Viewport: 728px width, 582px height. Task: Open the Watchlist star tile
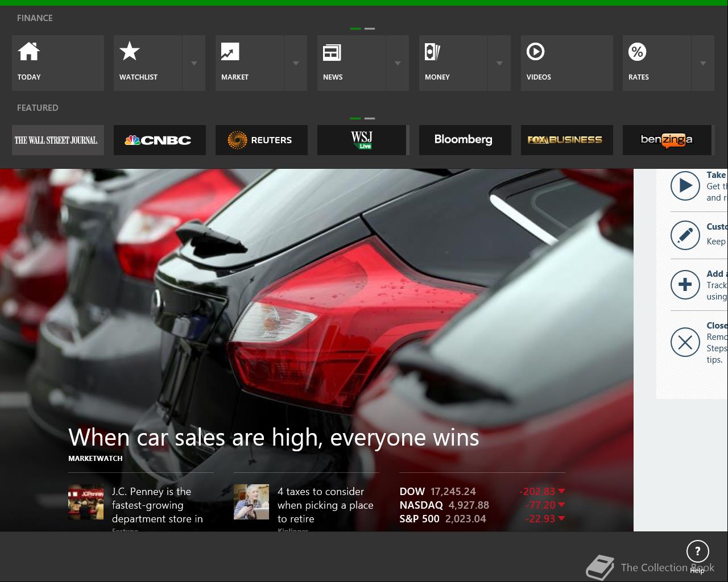click(148, 63)
